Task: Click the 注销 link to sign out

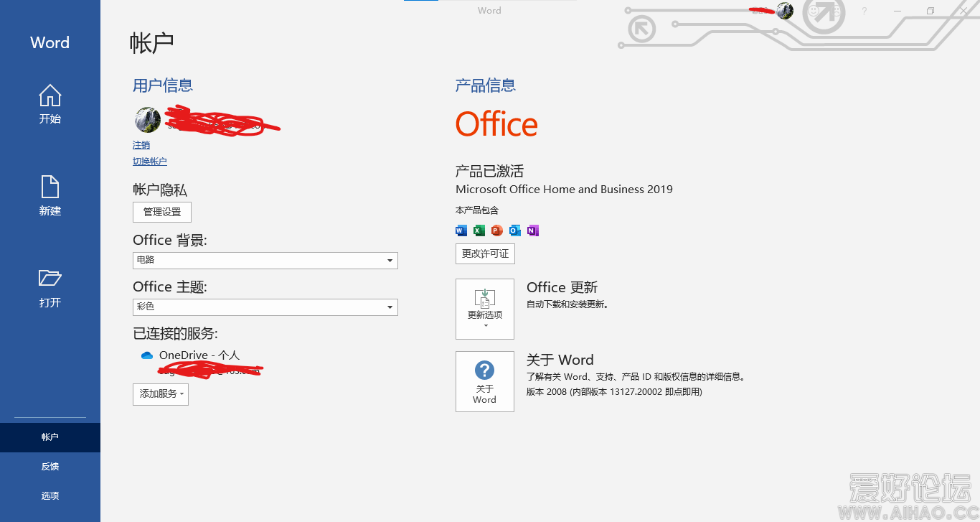Action: tap(141, 144)
